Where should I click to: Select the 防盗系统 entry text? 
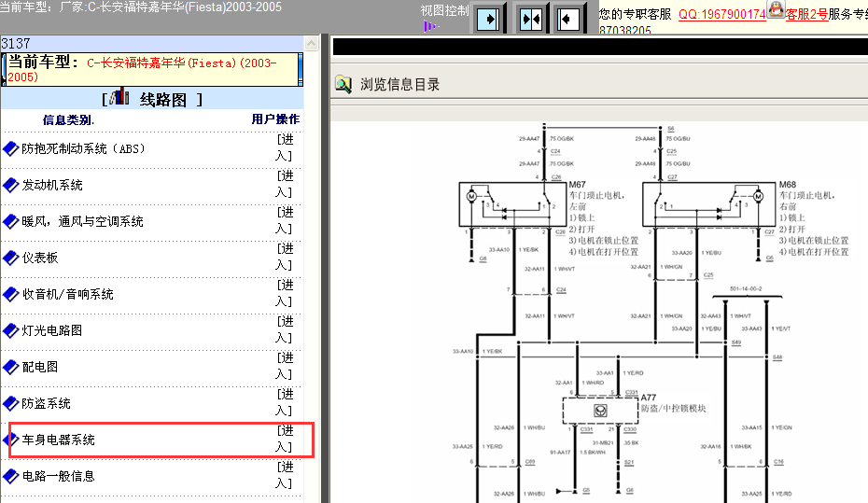(x=46, y=403)
